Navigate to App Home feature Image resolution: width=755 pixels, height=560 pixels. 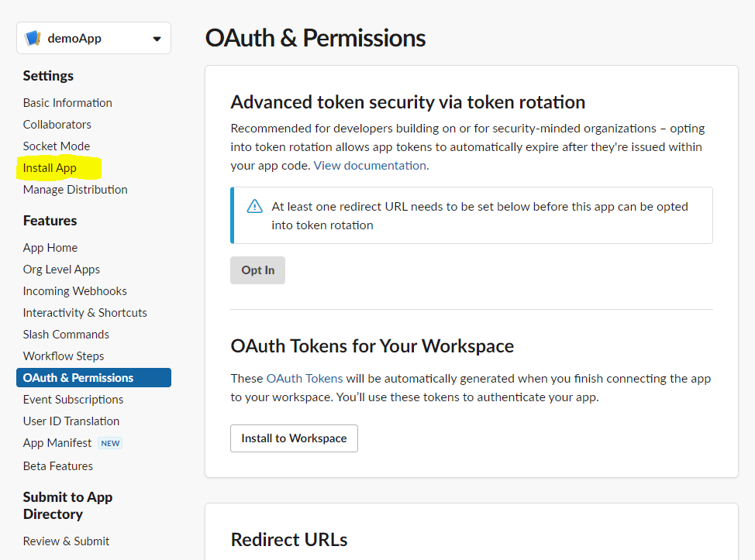tap(50, 248)
